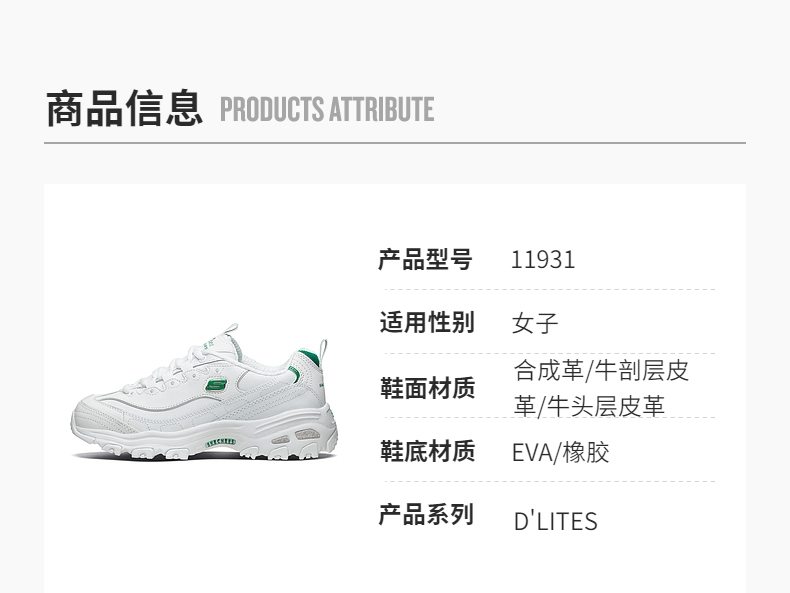790x593 pixels.
Task: Select the 产品型号 label
Action: click(x=425, y=260)
